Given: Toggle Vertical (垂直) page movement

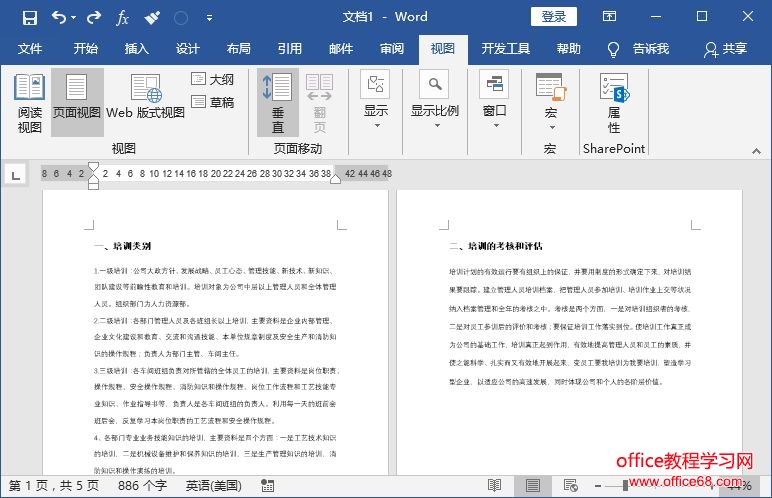Looking at the screenshot, I should pos(278,103).
